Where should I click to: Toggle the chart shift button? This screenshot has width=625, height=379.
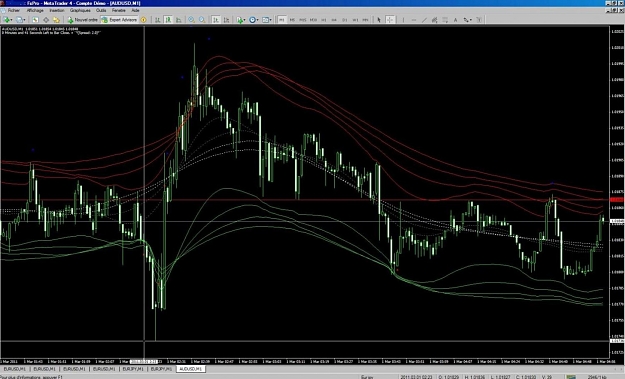226,20
